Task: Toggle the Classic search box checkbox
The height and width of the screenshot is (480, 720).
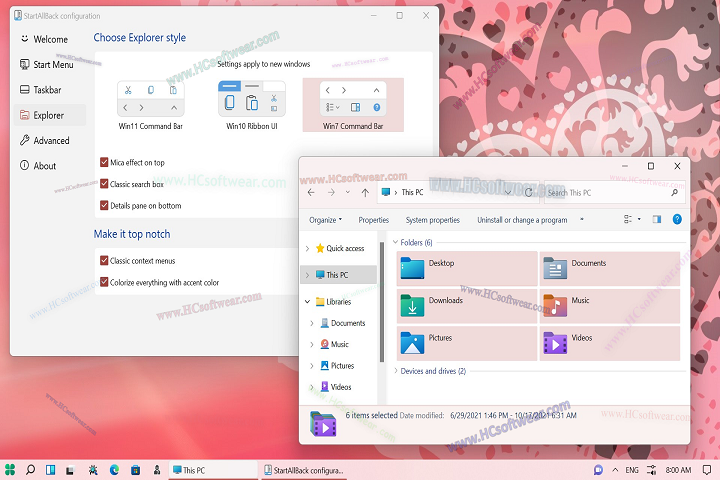Action: coord(104,184)
